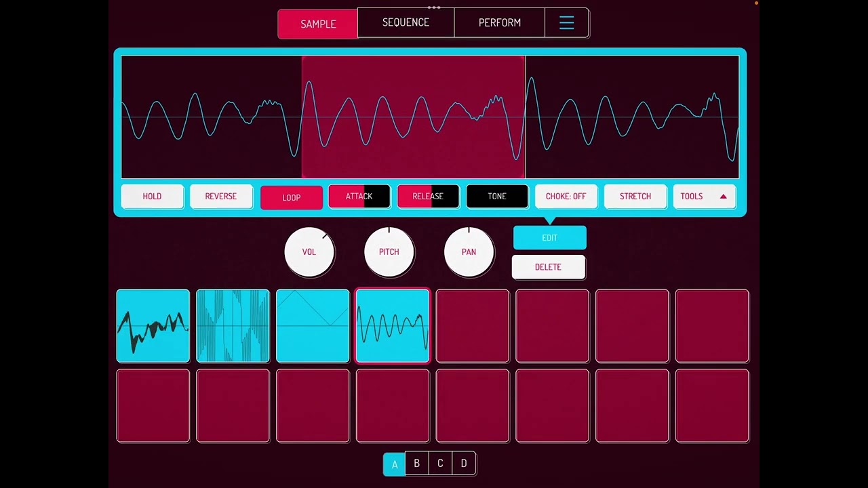Select bank A

point(395,464)
